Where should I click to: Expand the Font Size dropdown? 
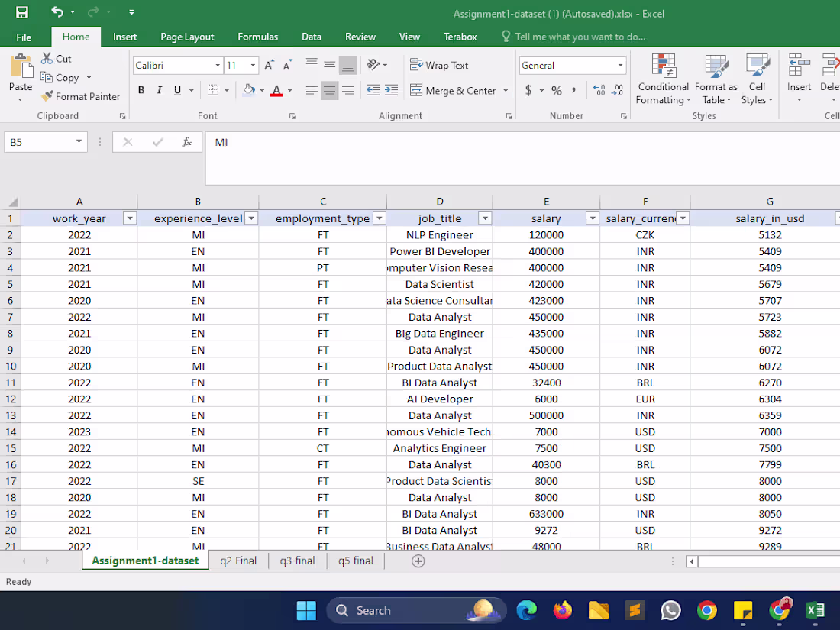tap(252, 65)
